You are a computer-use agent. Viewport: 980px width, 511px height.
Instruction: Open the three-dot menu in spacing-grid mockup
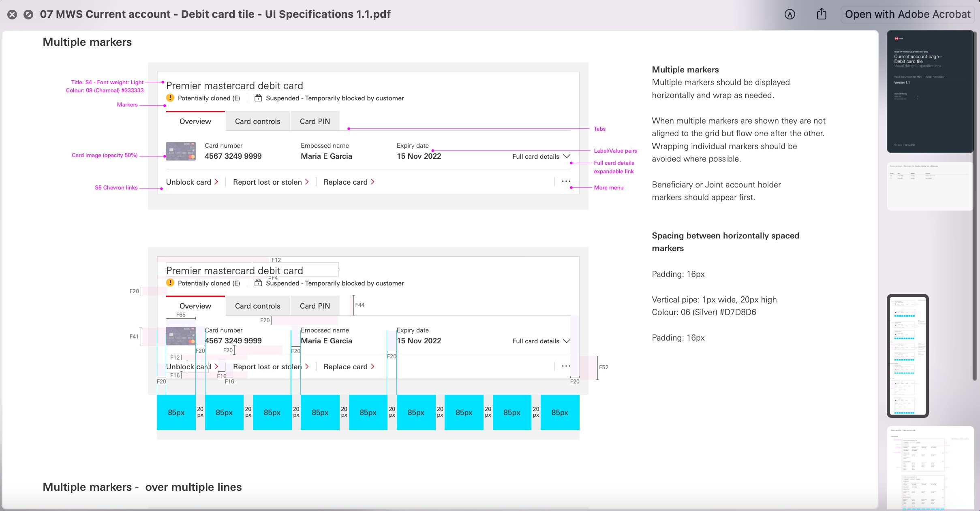coord(566,366)
